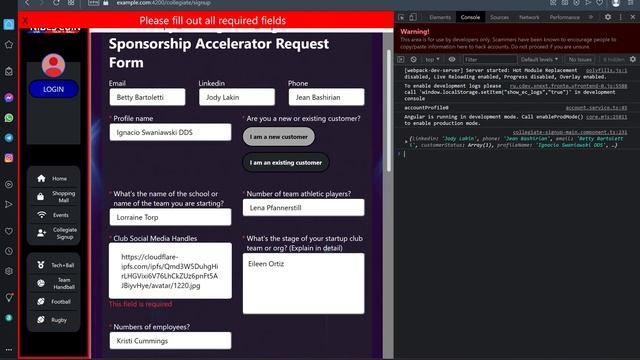The height and width of the screenshot is (360, 640).
Task: Open three-dot more menu in browser sidebar
Action: tap(9, 350)
